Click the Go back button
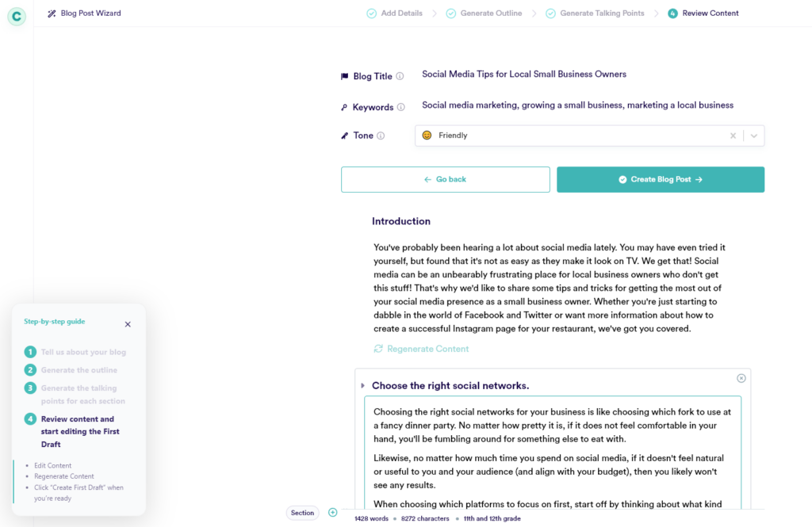The image size is (812, 527). tap(445, 179)
